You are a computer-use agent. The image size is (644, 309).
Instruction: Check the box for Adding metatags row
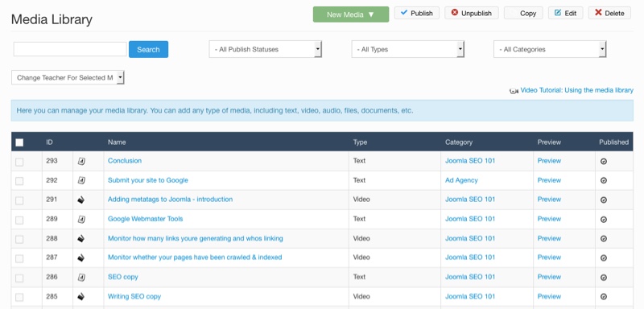click(x=19, y=200)
